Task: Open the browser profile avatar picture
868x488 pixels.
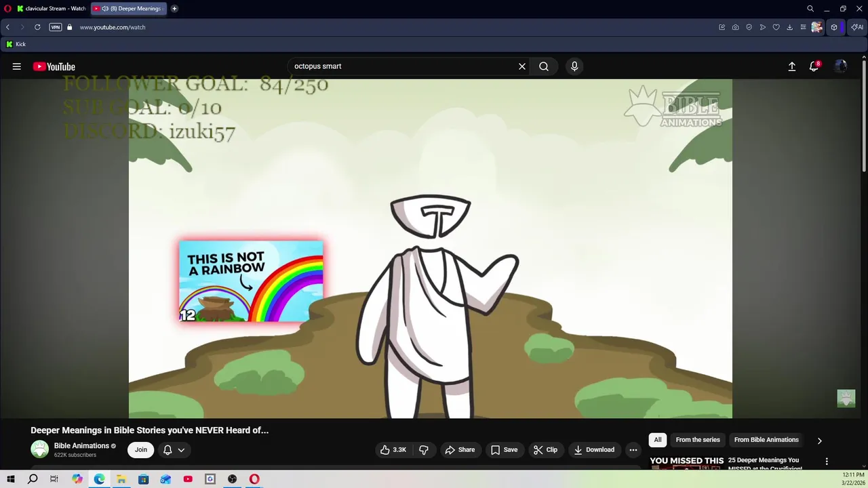Action: [x=817, y=27]
